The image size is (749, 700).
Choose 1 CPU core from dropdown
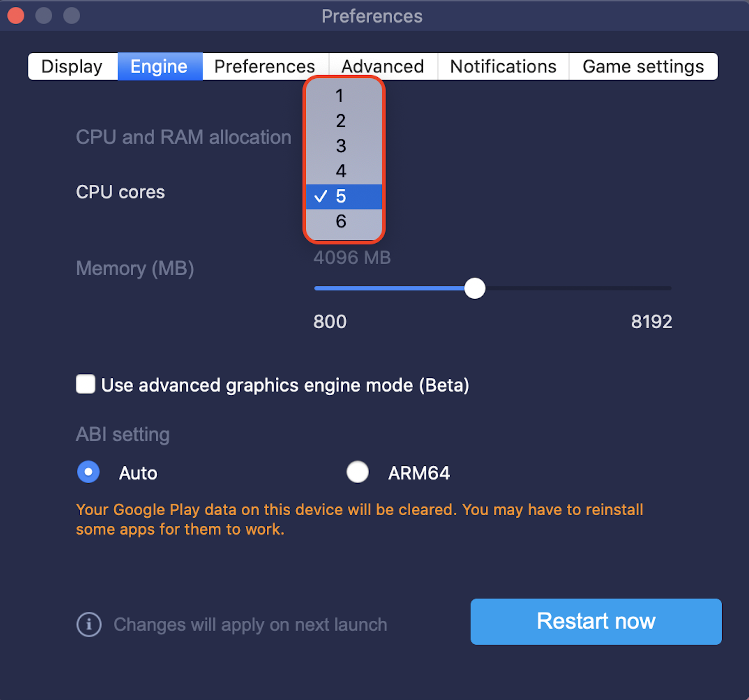coord(344,96)
